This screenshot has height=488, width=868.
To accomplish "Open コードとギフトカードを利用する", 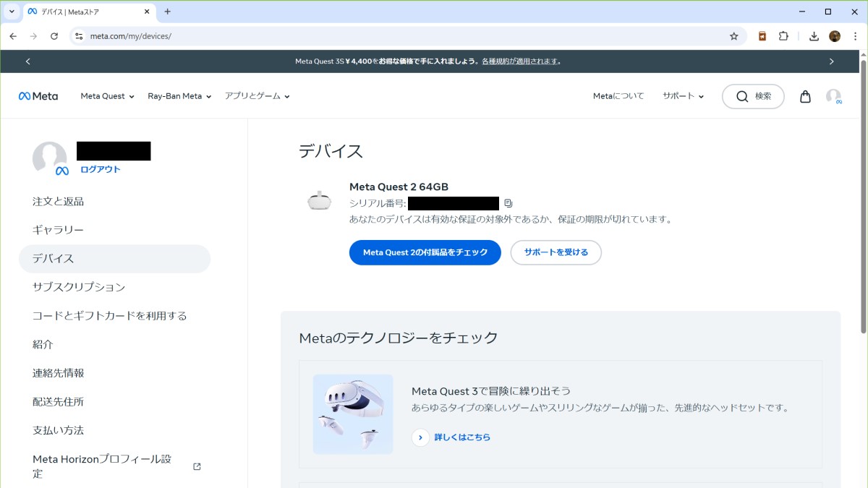I will pos(110,316).
